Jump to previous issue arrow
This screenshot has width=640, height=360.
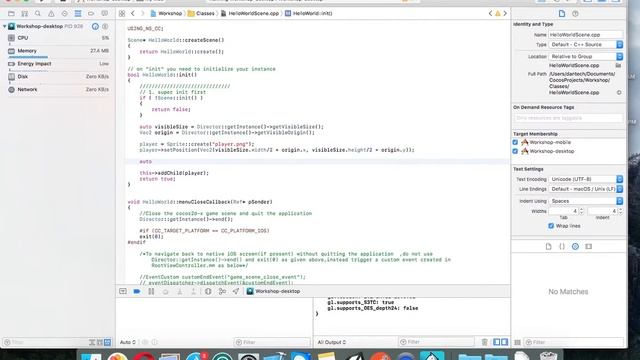[490, 13]
